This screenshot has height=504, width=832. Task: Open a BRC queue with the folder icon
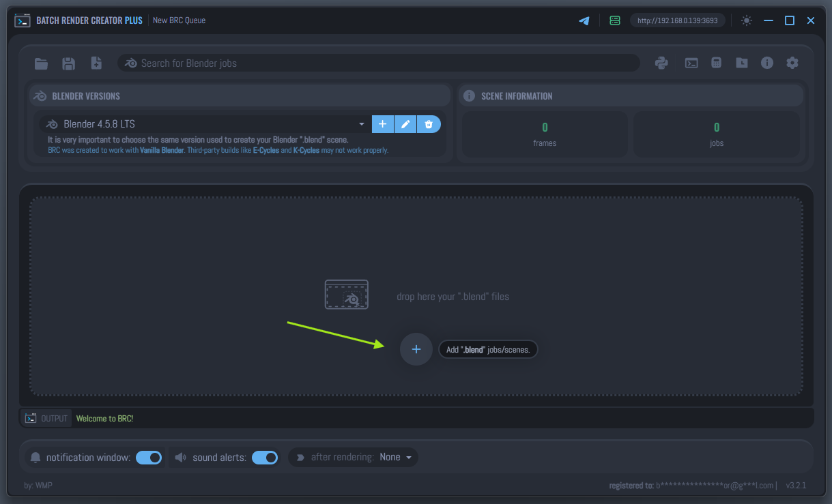pyautogui.click(x=42, y=63)
